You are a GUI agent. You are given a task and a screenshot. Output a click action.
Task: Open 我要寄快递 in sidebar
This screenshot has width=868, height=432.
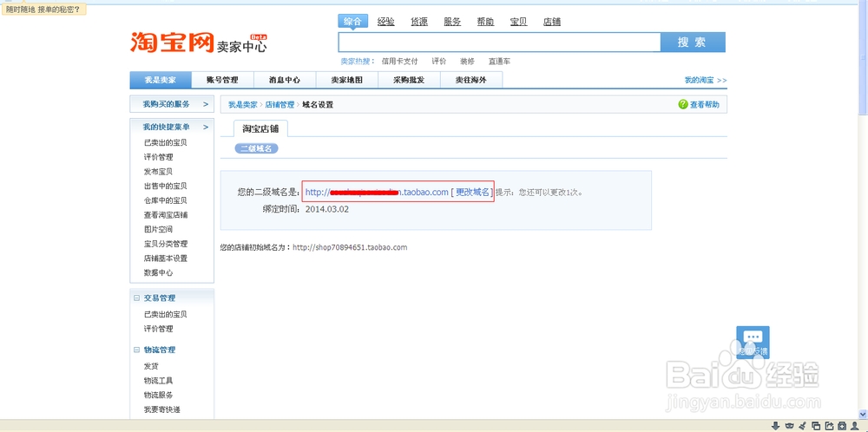[x=162, y=409]
